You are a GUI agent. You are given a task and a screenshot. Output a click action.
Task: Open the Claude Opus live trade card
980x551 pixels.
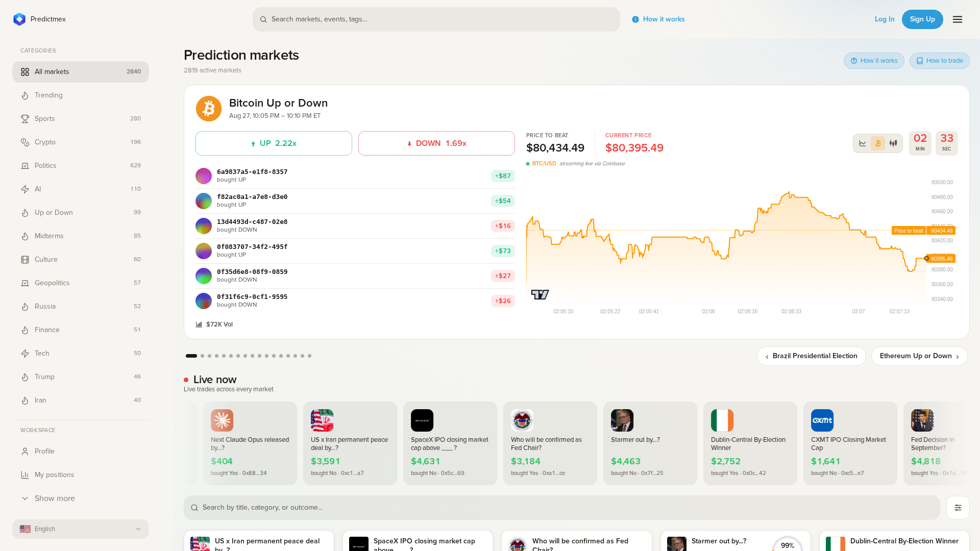[250, 443]
